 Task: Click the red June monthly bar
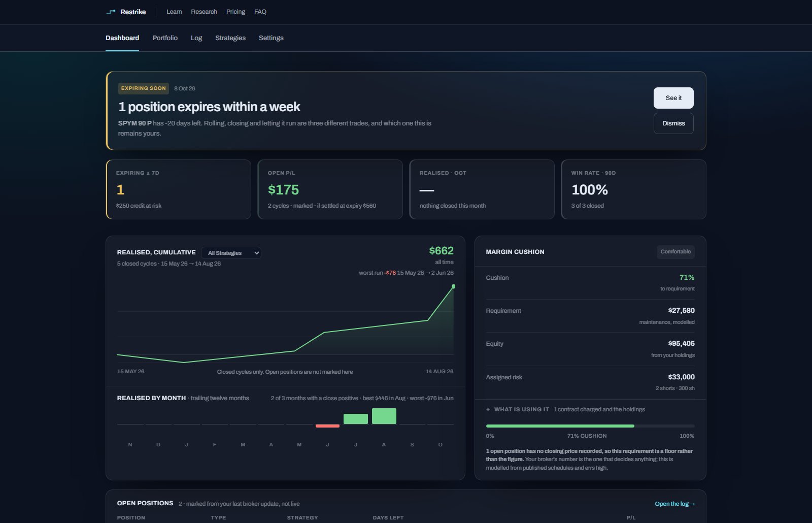point(327,426)
